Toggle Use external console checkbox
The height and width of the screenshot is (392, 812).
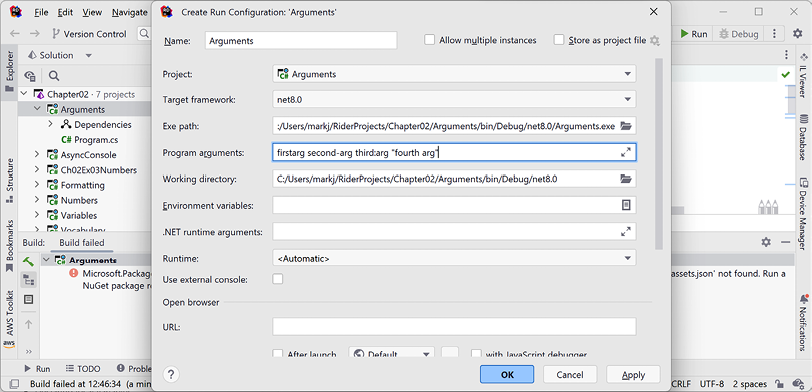(x=278, y=279)
